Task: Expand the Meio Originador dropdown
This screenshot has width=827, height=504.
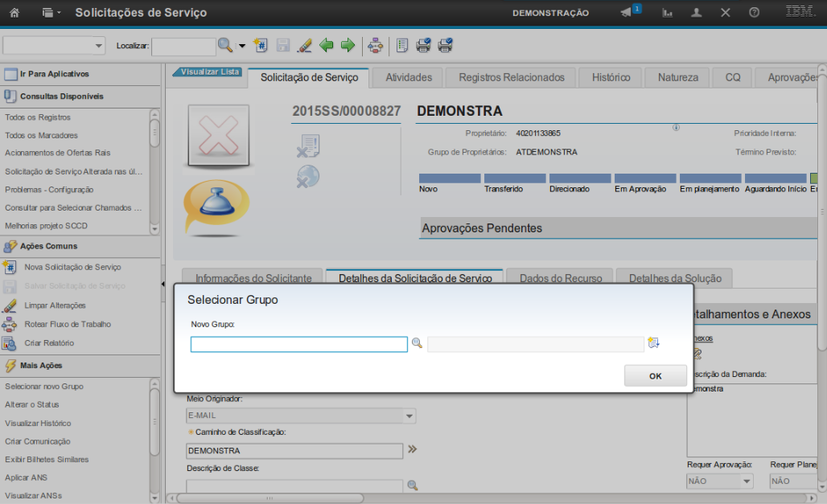Action: [409, 416]
